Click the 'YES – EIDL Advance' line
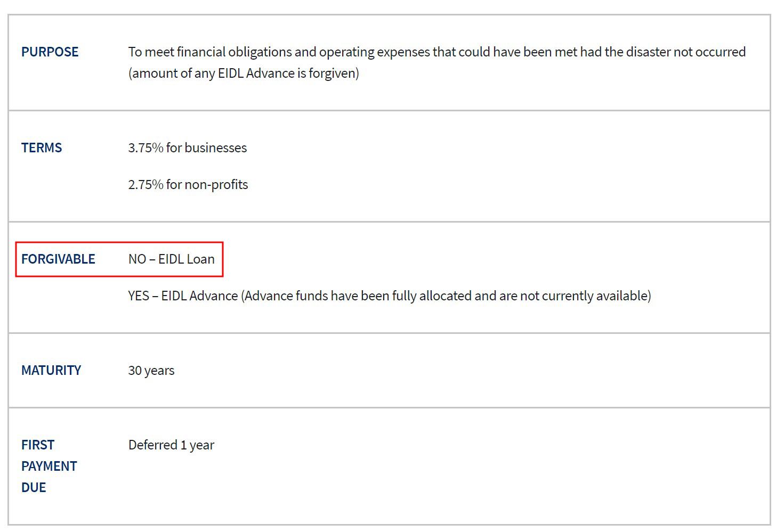Viewport: 776px width, 532px height. pyautogui.click(x=390, y=296)
